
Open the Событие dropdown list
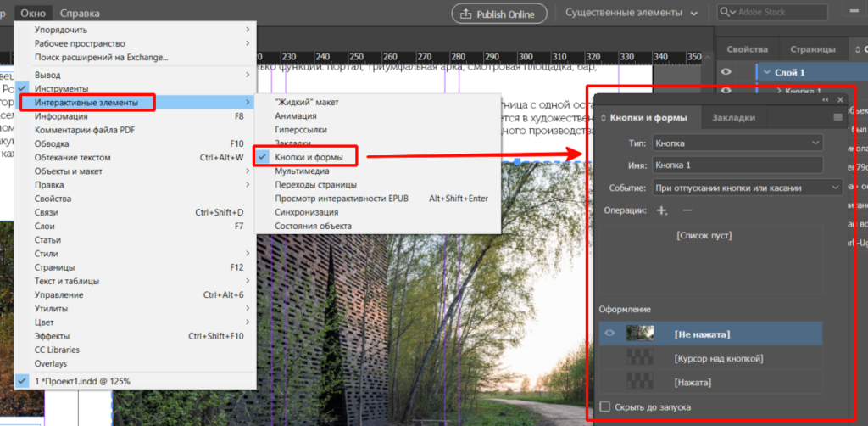(x=737, y=188)
